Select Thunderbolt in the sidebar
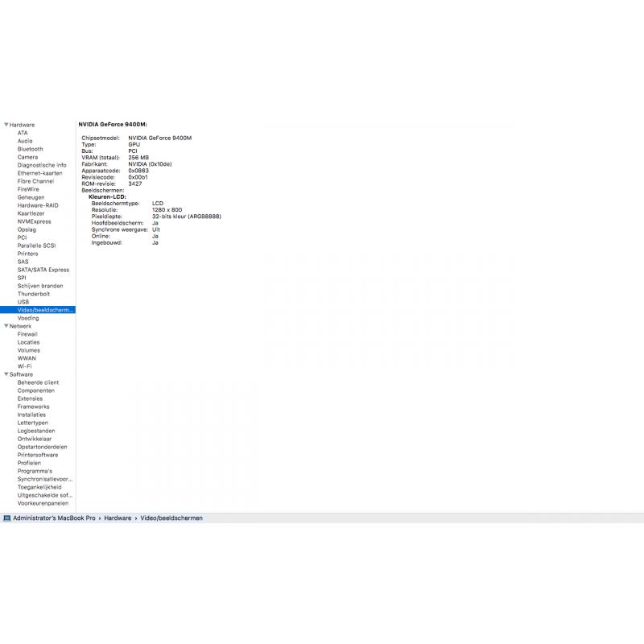This screenshot has width=644, height=644. (34, 294)
